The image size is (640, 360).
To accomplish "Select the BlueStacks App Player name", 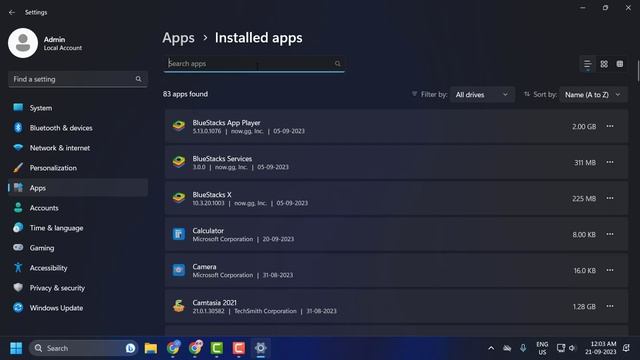I will 226,122.
